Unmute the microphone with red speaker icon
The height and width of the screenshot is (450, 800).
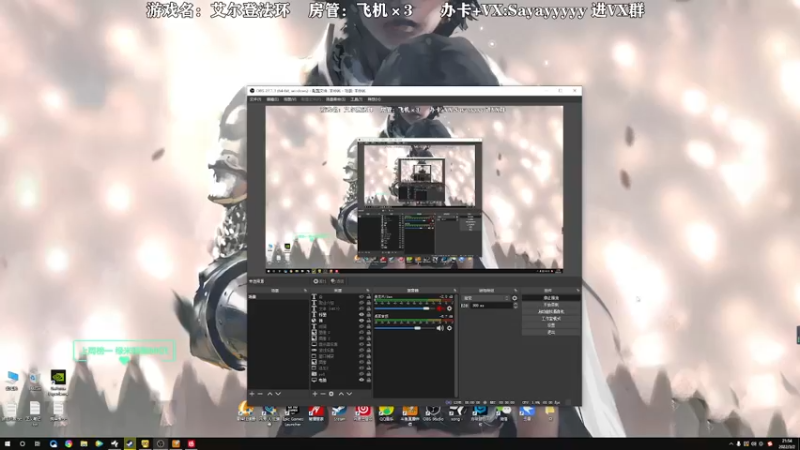(x=440, y=309)
